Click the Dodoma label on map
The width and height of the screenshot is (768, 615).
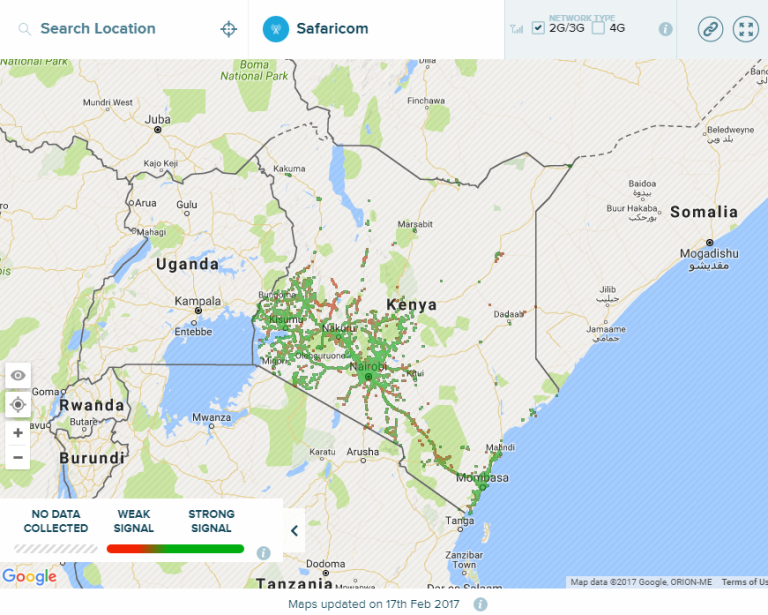[326, 564]
